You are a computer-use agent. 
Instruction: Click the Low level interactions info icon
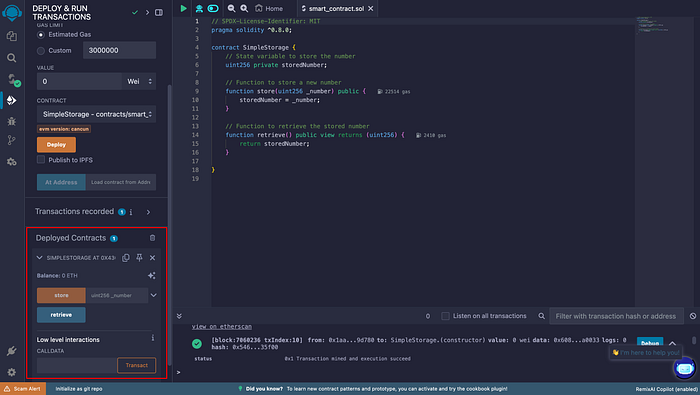153,338
